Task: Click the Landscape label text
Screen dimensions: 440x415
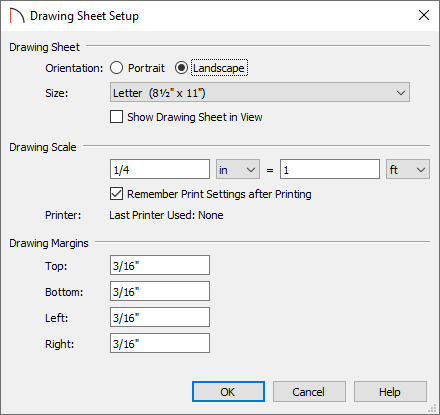Action: (219, 68)
